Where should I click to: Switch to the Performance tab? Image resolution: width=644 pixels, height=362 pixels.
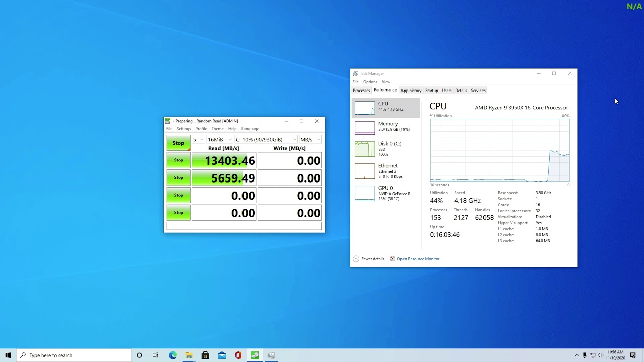pos(385,90)
